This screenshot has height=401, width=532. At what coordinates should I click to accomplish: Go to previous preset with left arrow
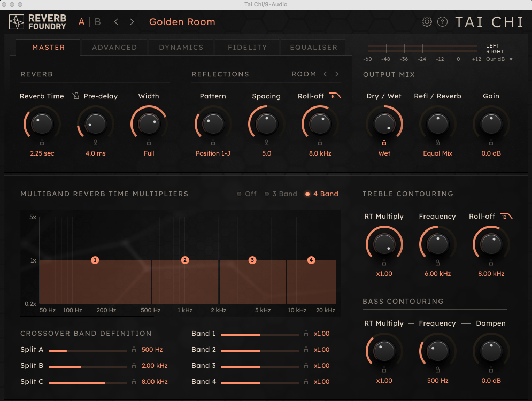[117, 22]
